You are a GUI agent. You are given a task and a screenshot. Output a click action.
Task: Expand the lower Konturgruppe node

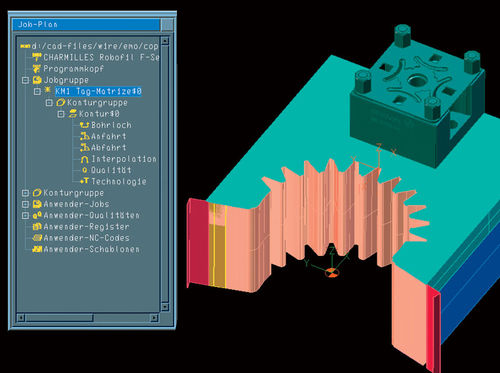point(25,193)
